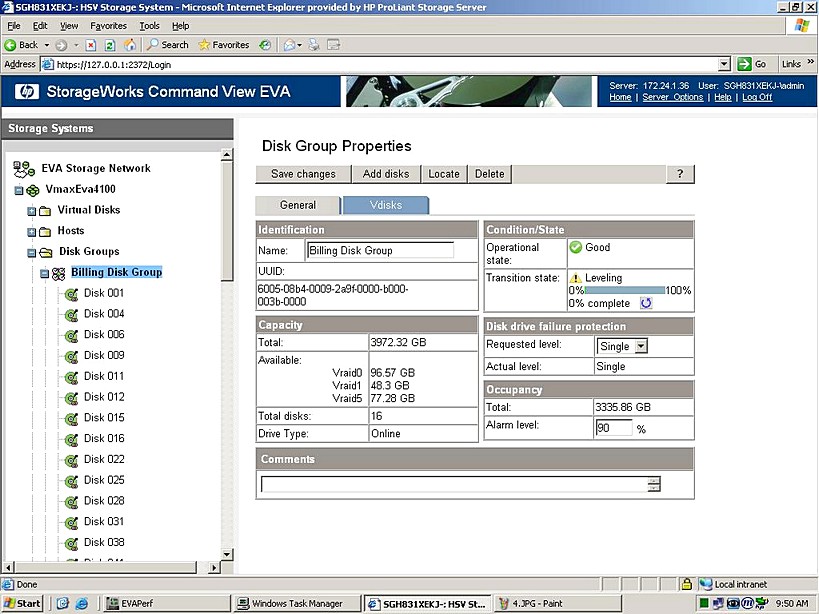Click the Hosts folder icon
Viewport: 819px width, 614px height.
45,232
